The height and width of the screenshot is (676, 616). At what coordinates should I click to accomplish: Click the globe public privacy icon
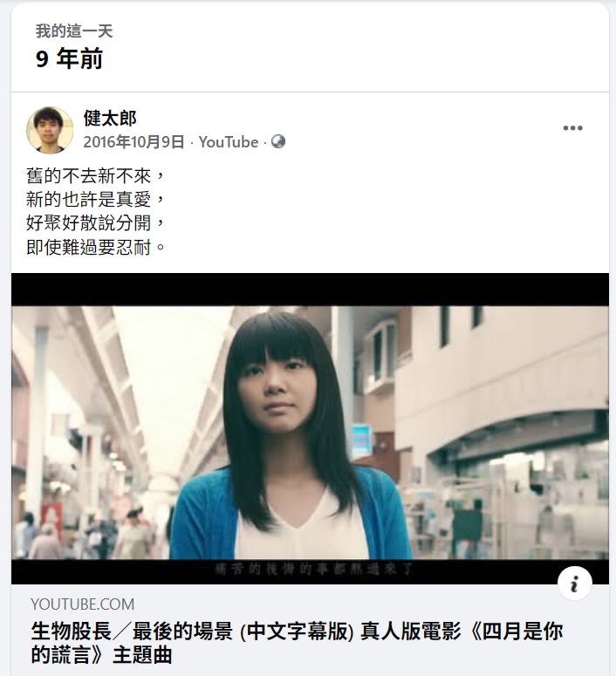[278, 141]
